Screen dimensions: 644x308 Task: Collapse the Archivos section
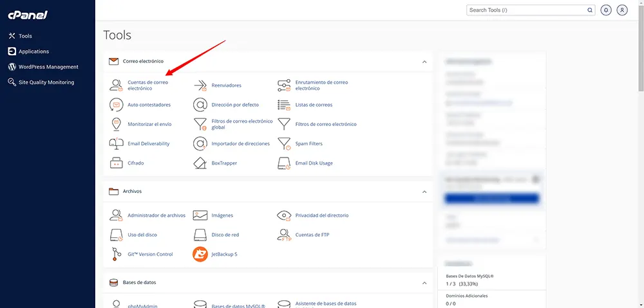point(424,192)
